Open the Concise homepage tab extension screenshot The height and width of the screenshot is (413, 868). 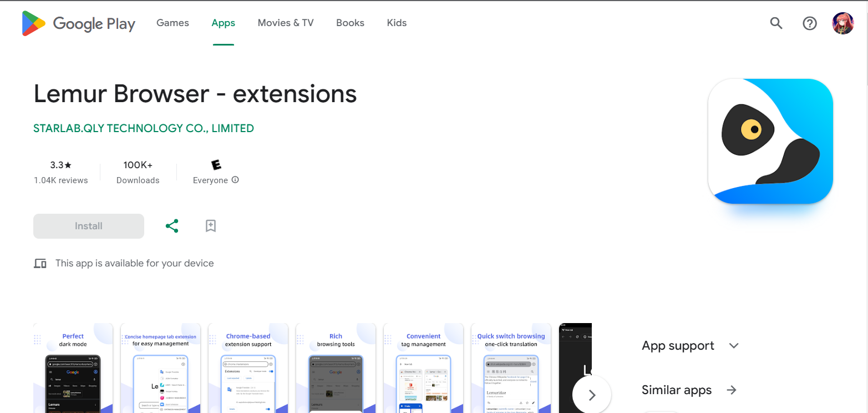click(x=160, y=368)
